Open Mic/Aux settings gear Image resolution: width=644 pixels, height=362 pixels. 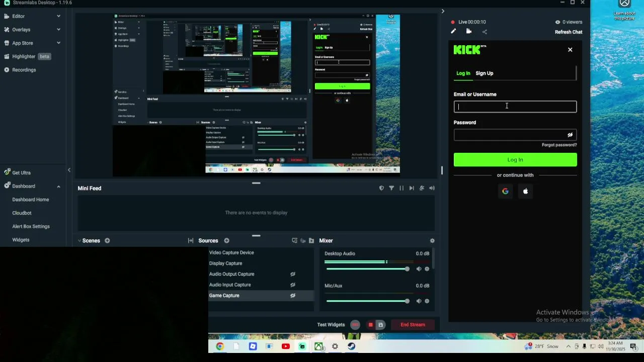427,301
